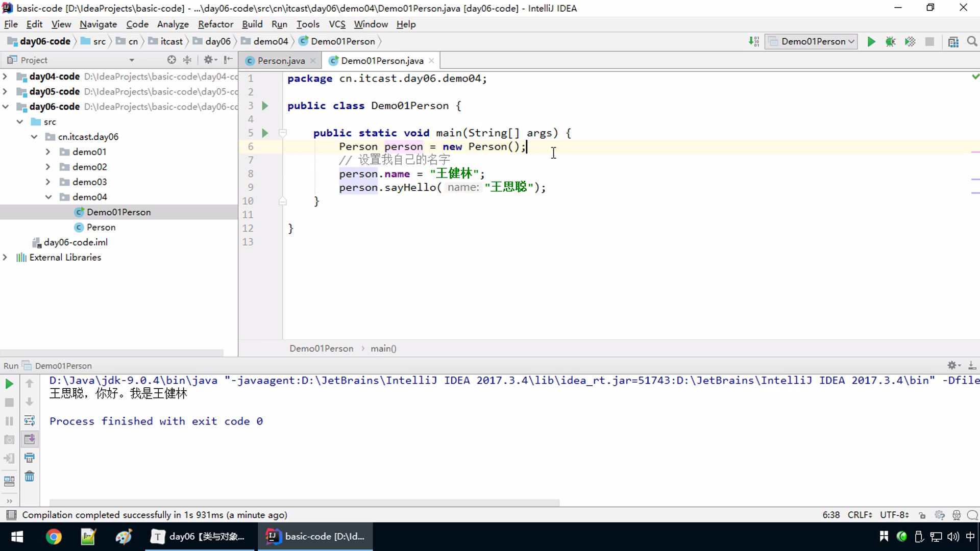Expand the demo01 package folder
The width and height of the screenshot is (980, 551).
(48, 152)
